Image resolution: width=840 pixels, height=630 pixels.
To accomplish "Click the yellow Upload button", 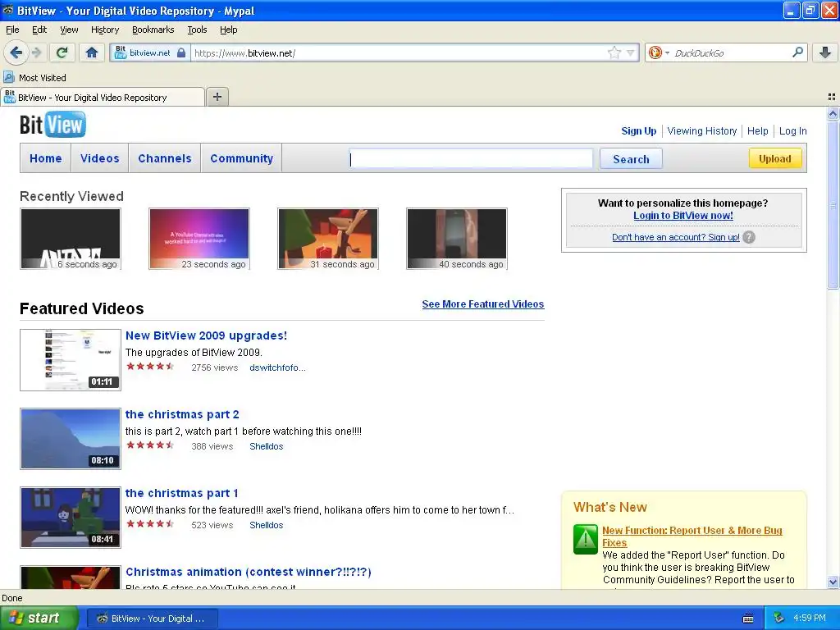I will point(774,158).
